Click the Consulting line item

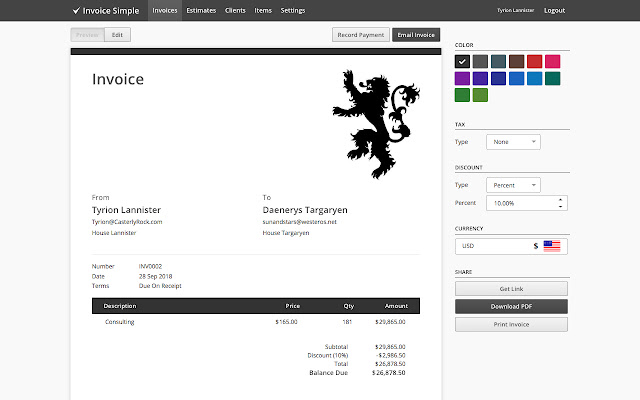(120, 322)
